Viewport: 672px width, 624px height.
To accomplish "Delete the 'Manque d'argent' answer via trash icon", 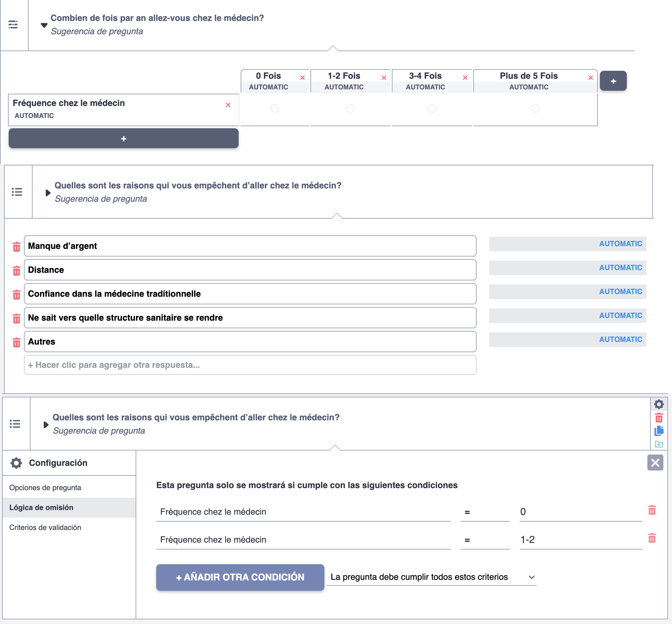I will [x=16, y=247].
